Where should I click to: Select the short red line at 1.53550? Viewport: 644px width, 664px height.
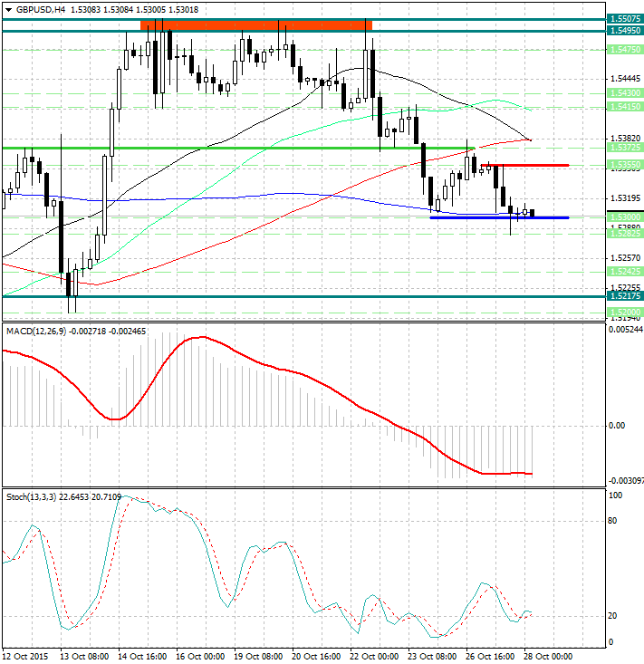525,165
